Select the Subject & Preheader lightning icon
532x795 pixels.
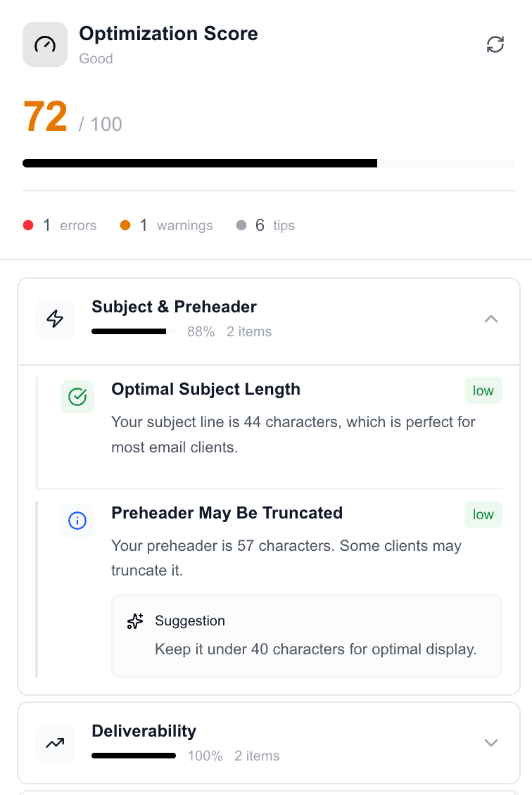pos(54,318)
